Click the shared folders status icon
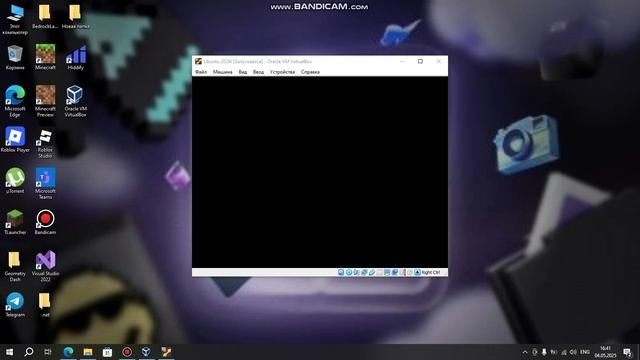Viewport: 640px width, 360px height. click(380, 272)
